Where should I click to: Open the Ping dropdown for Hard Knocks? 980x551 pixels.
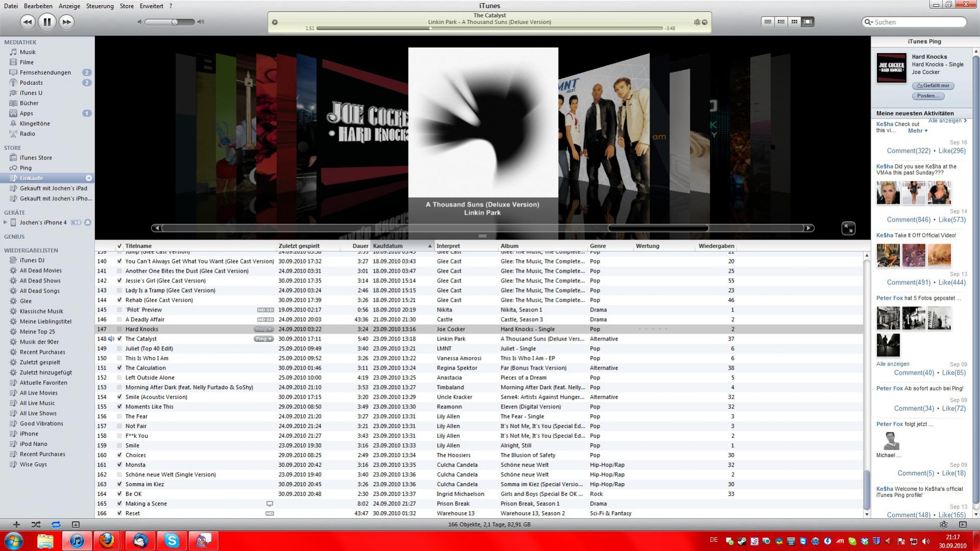click(264, 329)
